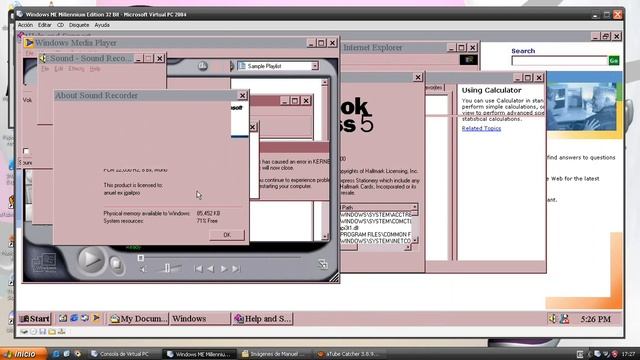Switch Media Player to compact mode icon

[323, 264]
